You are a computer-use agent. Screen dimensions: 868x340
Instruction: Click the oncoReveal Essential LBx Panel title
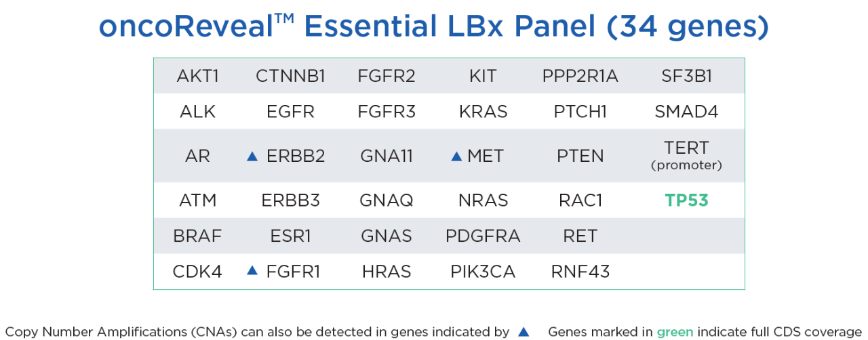tap(434, 27)
